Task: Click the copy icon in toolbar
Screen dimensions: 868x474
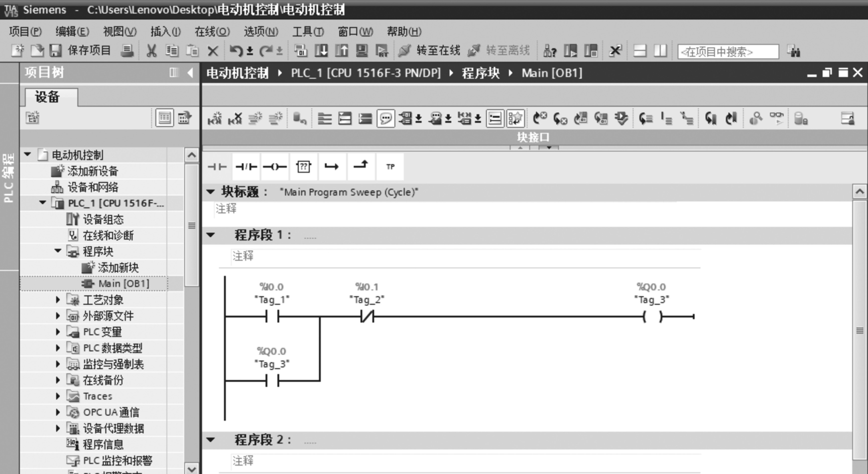Action: click(x=172, y=51)
